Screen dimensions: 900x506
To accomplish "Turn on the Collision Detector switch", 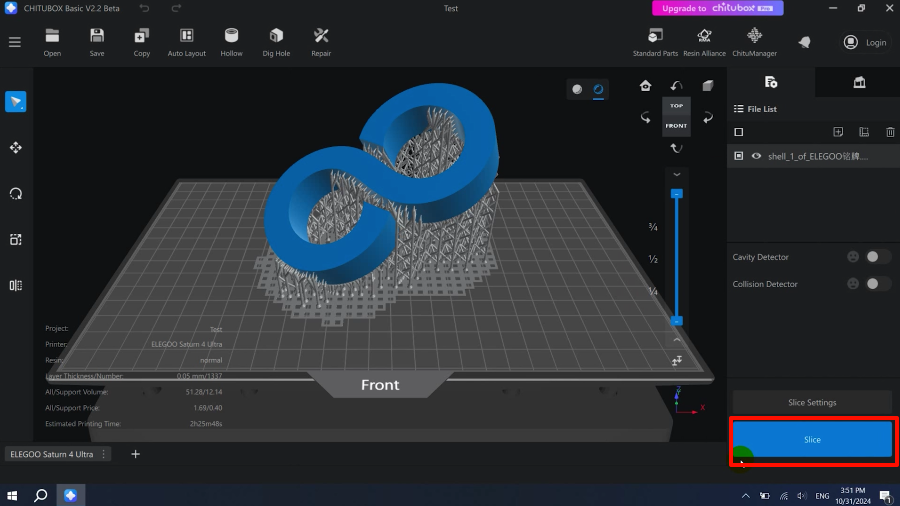I will coord(877,284).
